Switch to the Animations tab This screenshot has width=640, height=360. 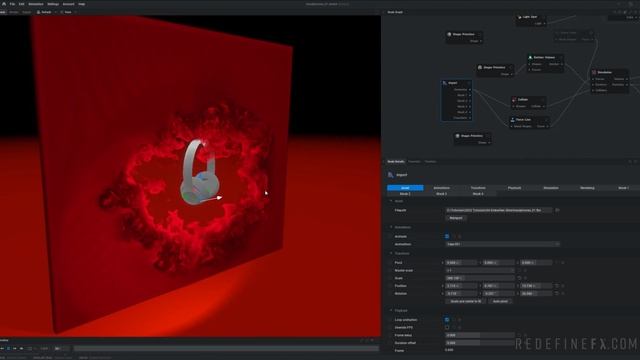pyautogui.click(x=441, y=188)
